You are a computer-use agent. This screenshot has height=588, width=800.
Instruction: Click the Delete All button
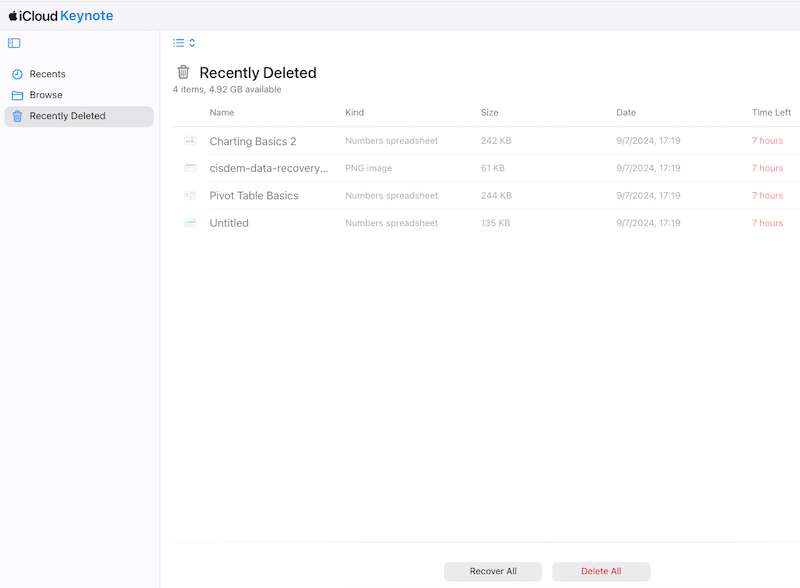[x=601, y=571]
